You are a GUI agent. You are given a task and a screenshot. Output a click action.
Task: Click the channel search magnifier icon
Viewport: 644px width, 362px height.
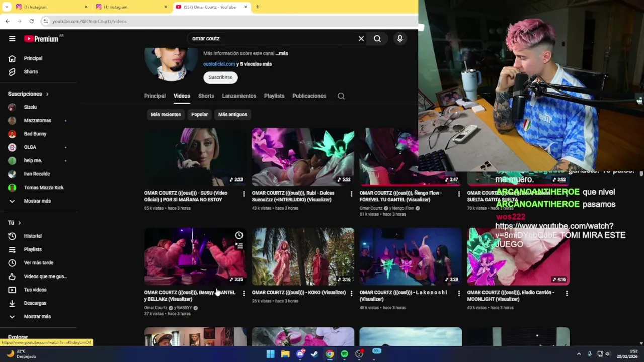point(341,96)
